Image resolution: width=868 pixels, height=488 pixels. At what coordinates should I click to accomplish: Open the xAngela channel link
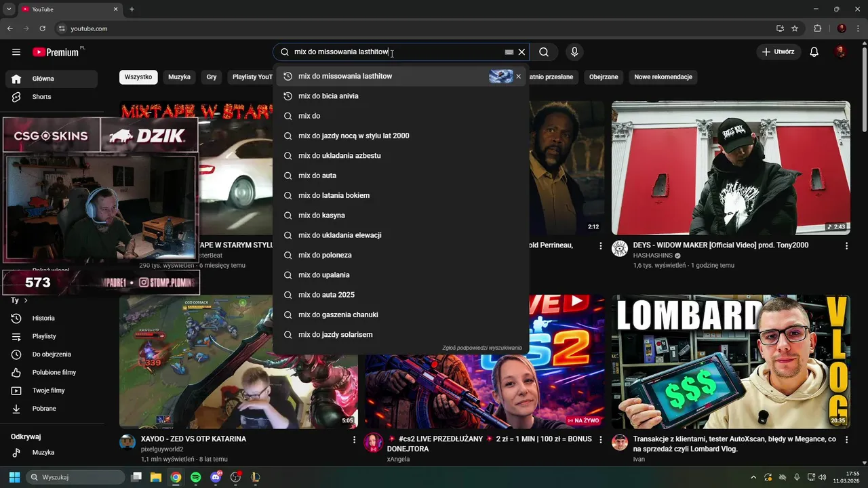398,460
